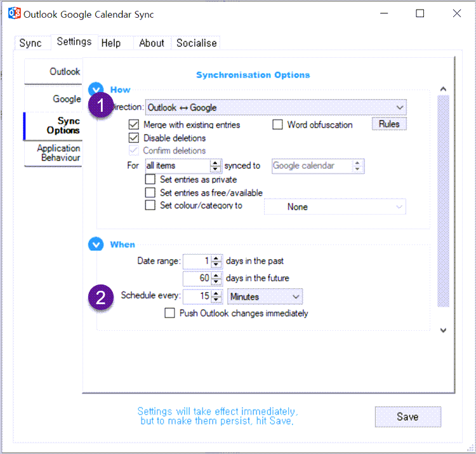The image size is (476, 454).
Task: Collapse the When section chevron icon
Action: [96, 244]
